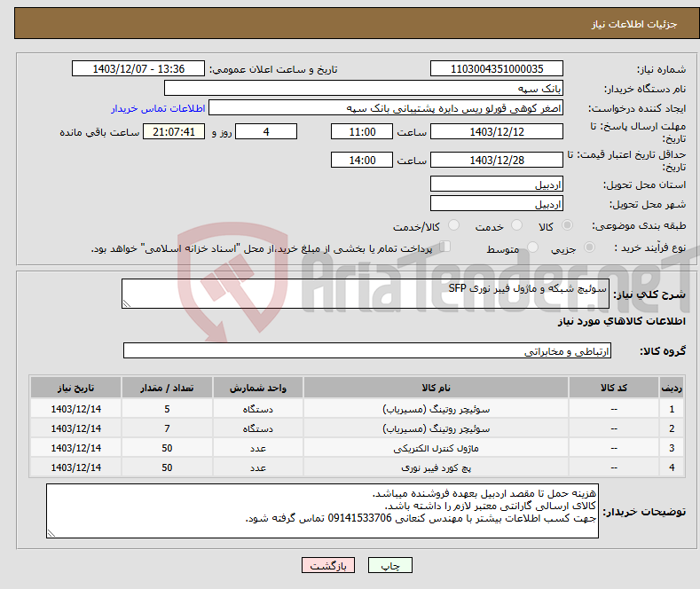Click the چاپ print button
Image resolution: width=700 pixels, height=589 pixels.
coord(390,565)
